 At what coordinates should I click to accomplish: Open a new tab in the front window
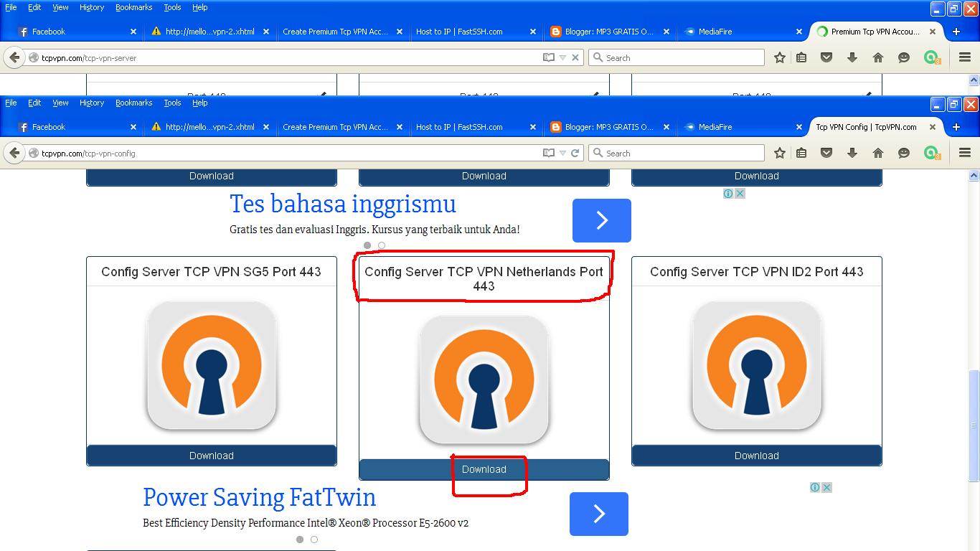(x=956, y=127)
